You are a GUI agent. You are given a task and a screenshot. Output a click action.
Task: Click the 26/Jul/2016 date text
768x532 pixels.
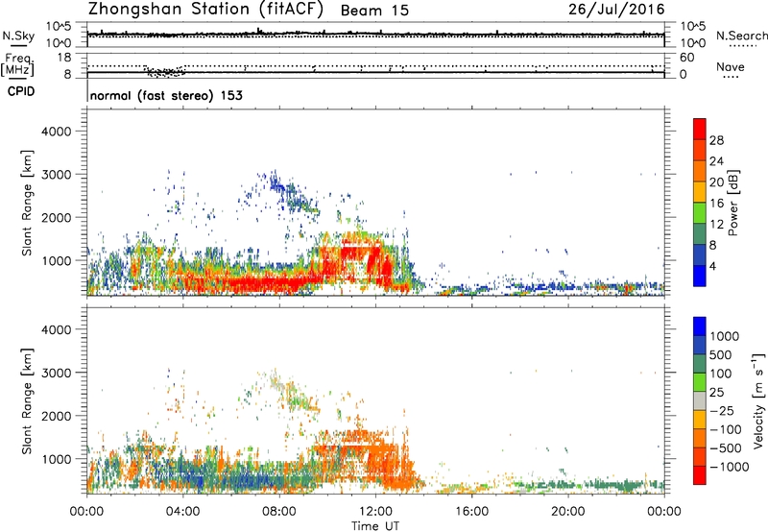click(616, 10)
